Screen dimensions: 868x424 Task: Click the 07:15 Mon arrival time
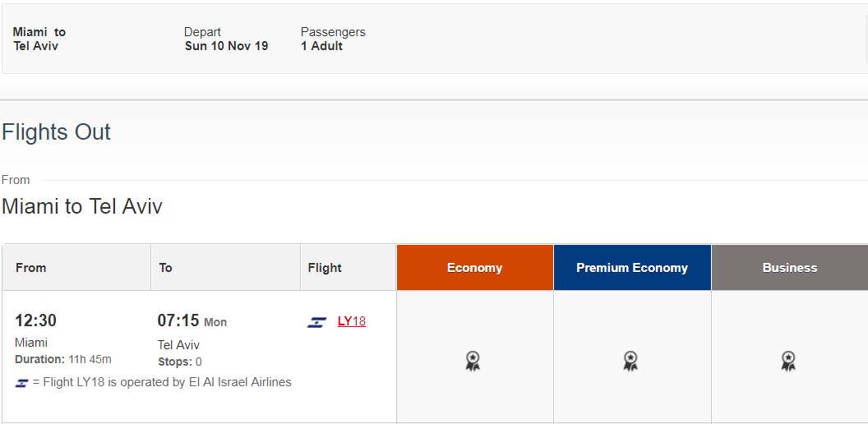coord(192,320)
